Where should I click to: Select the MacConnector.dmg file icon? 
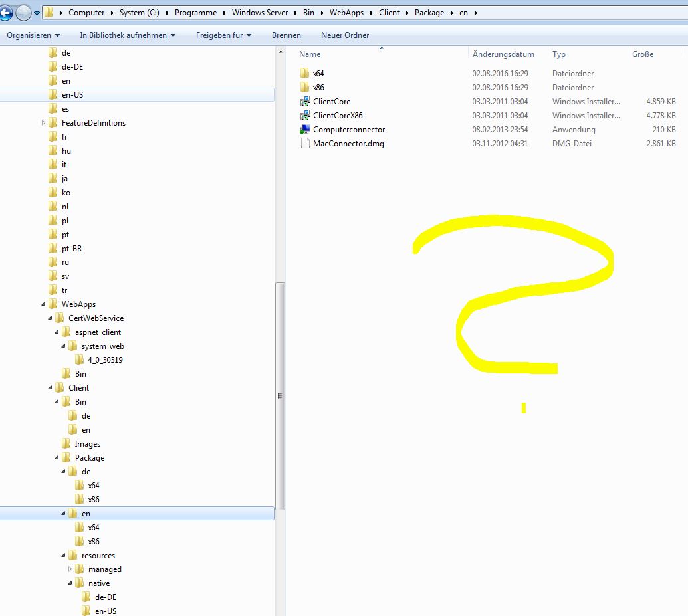coord(305,144)
